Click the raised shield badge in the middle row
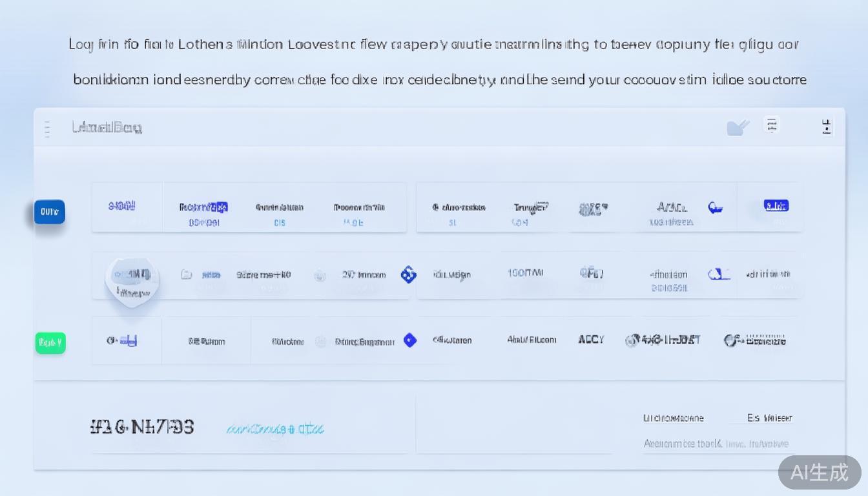The height and width of the screenshot is (496, 868). 132,280
